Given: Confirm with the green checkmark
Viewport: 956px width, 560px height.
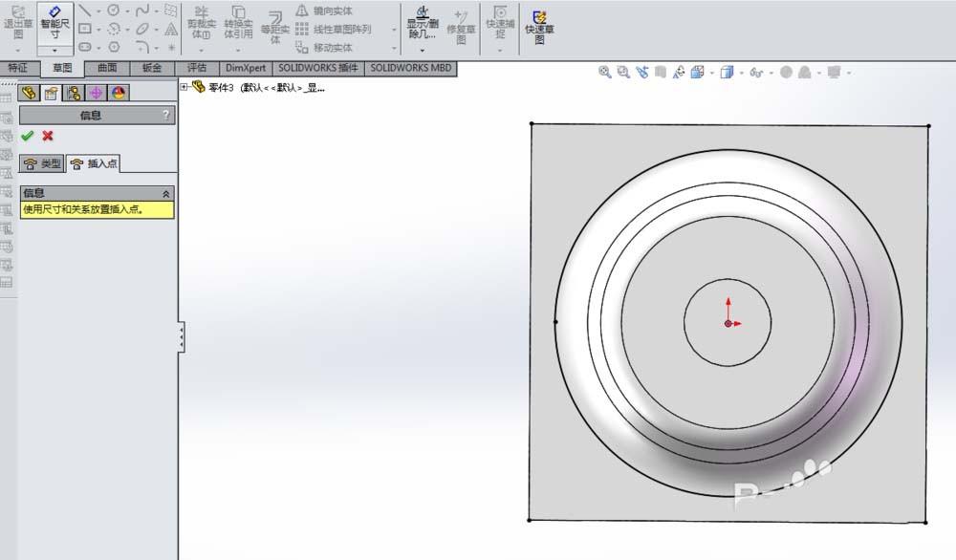Looking at the screenshot, I should tap(27, 136).
